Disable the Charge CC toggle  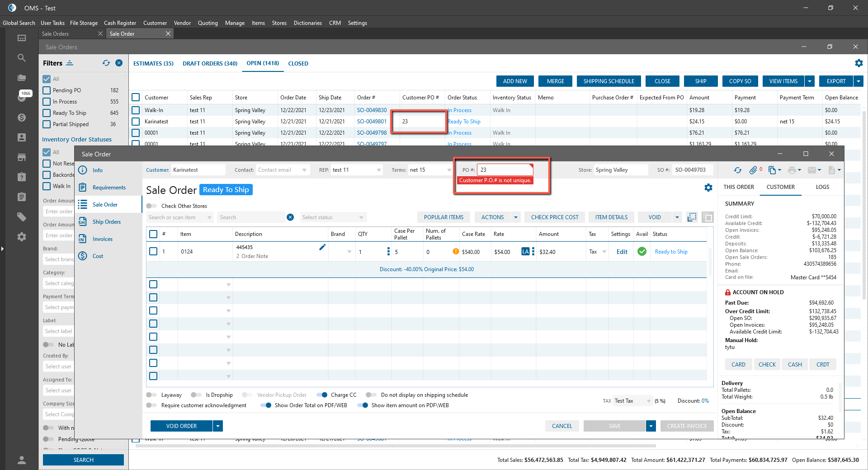tap(322, 395)
